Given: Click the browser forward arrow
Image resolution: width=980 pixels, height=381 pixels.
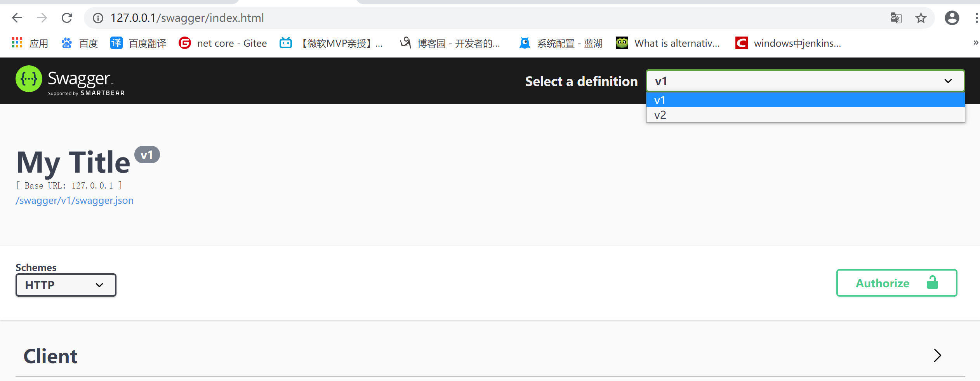Looking at the screenshot, I should click(42, 18).
